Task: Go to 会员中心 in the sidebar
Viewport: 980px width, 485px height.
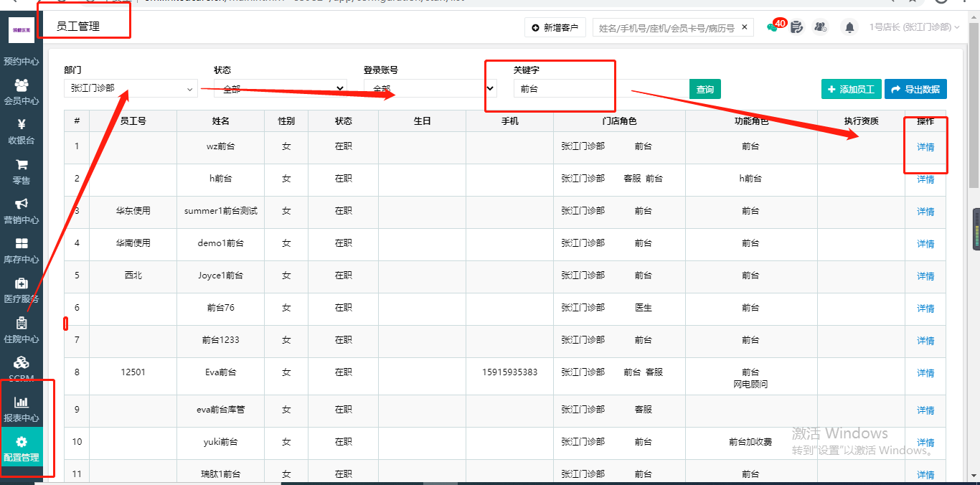Action: (22, 93)
